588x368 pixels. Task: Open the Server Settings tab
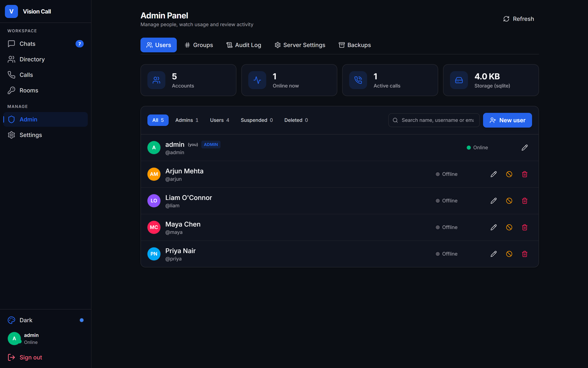pyautogui.click(x=300, y=45)
